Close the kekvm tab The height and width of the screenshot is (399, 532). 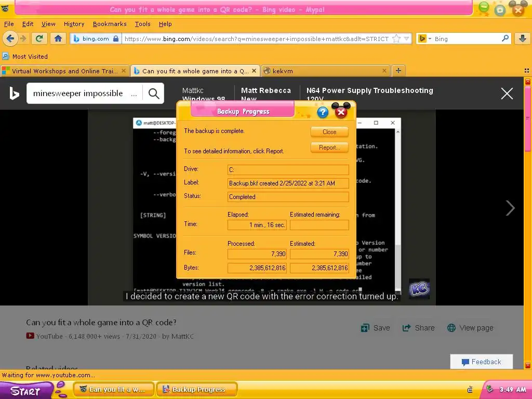(x=384, y=71)
